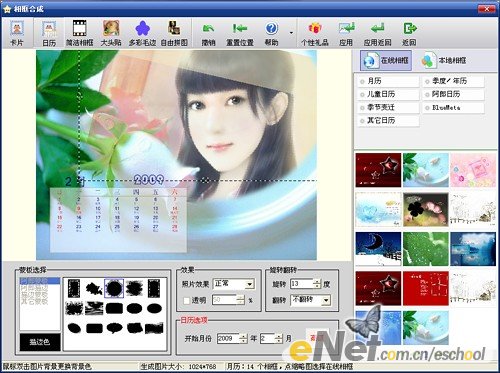Screen dimensions: 500x373
Task: Pick the streaky horizontal texture mask
Action: click(94, 308)
